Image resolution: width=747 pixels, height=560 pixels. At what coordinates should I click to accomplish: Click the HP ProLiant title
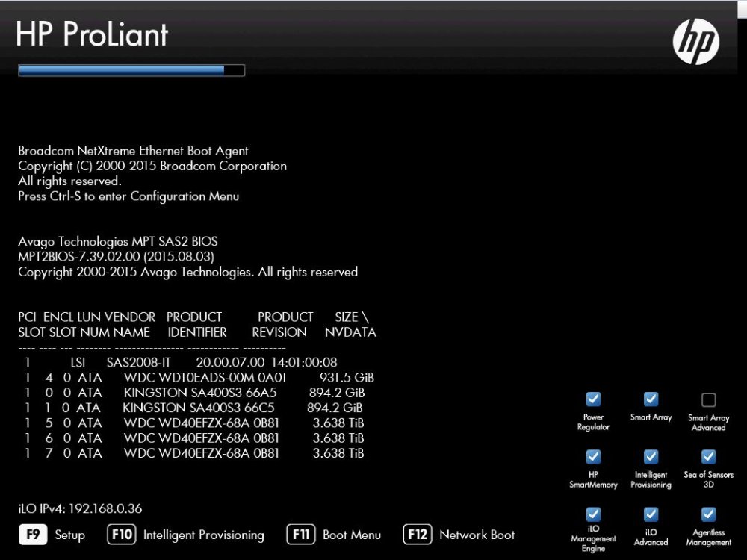click(92, 34)
